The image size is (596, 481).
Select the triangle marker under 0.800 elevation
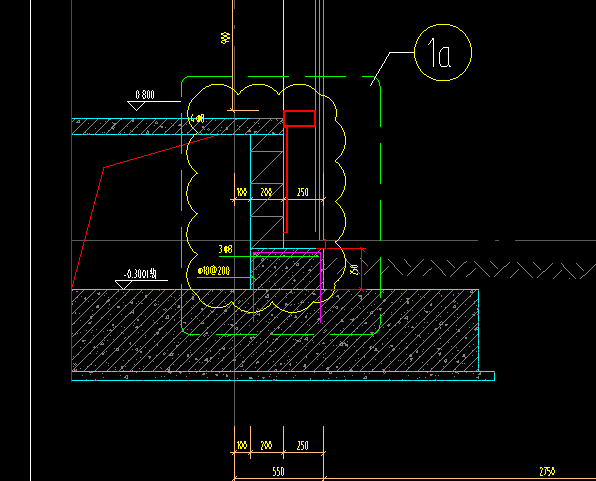(136, 106)
